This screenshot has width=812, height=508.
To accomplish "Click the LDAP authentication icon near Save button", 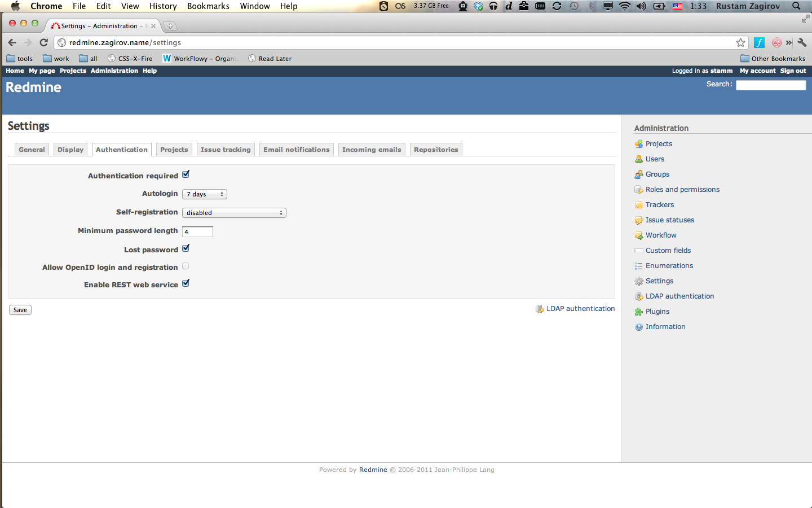I will [539, 308].
